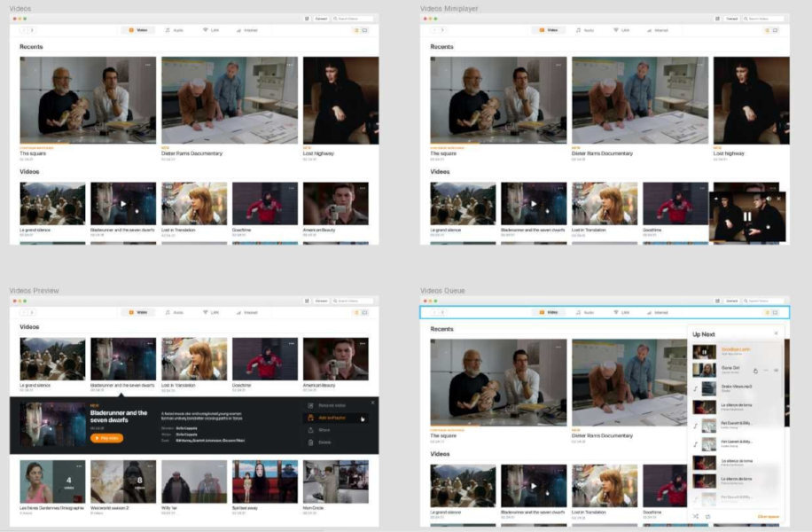This screenshot has height=532, width=812.
Task: Open more options on Goodtime in Videos Preview
Action: point(292,343)
